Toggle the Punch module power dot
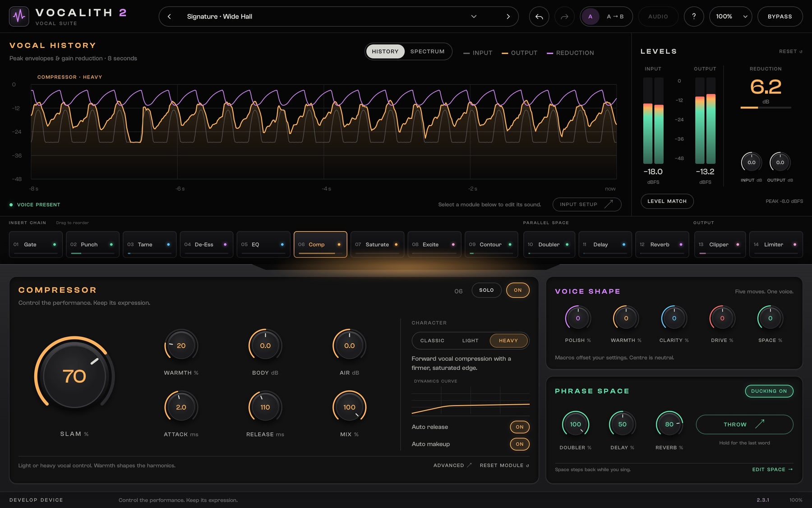812x508 pixels. coord(111,244)
